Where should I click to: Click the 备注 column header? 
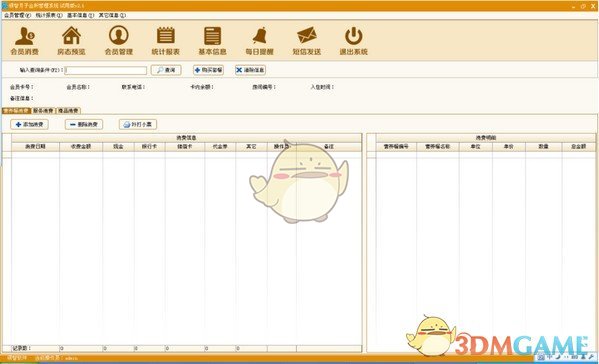pyautogui.click(x=329, y=146)
